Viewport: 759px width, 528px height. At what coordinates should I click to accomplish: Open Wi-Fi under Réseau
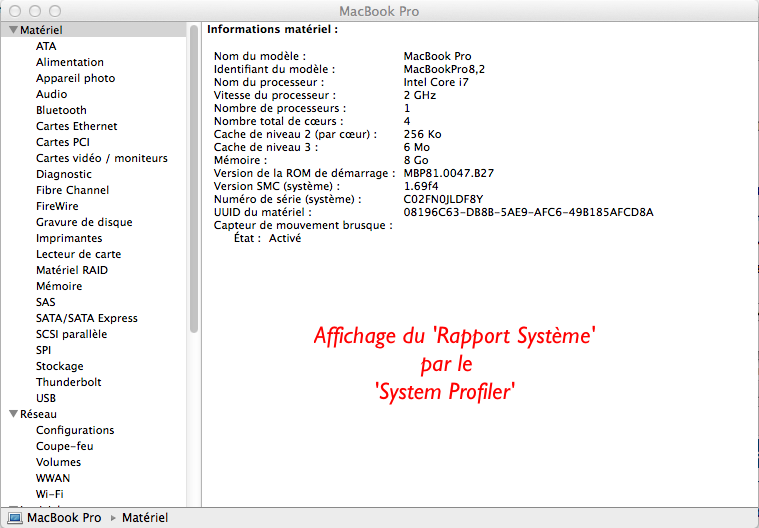(49, 494)
